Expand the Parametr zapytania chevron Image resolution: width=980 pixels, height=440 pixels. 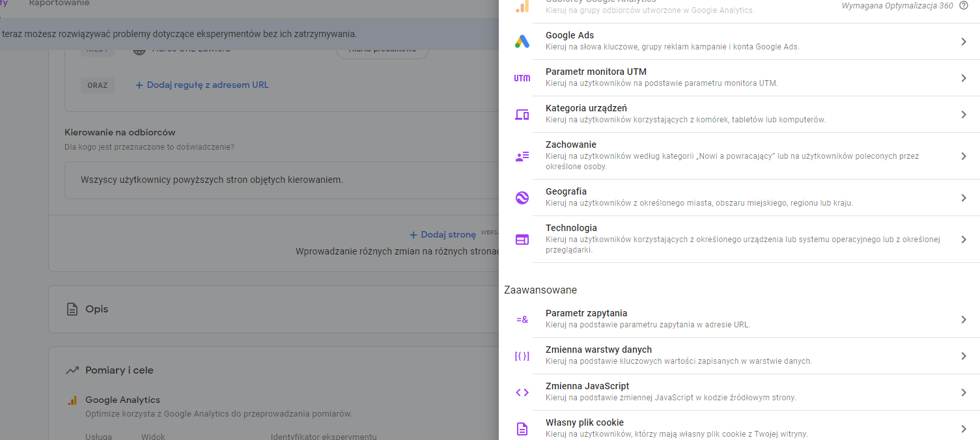(964, 320)
